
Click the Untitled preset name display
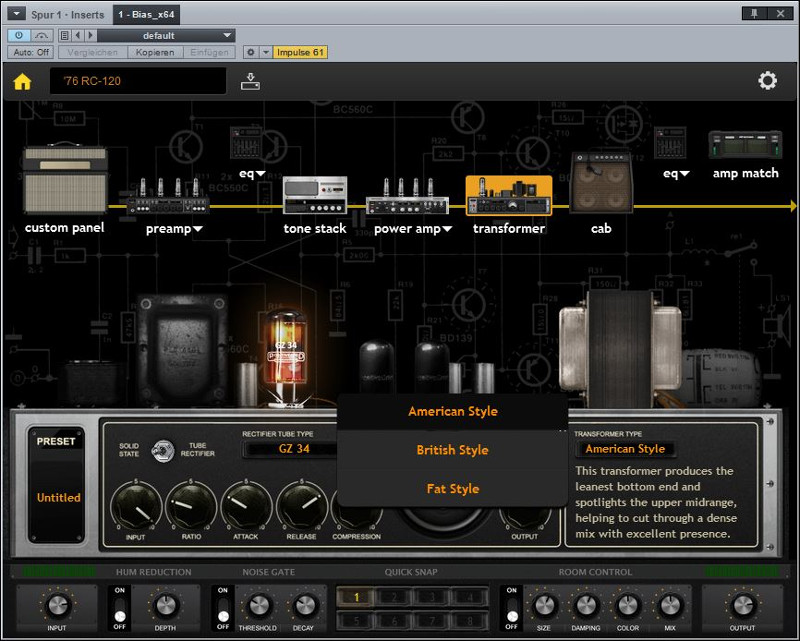(58, 498)
